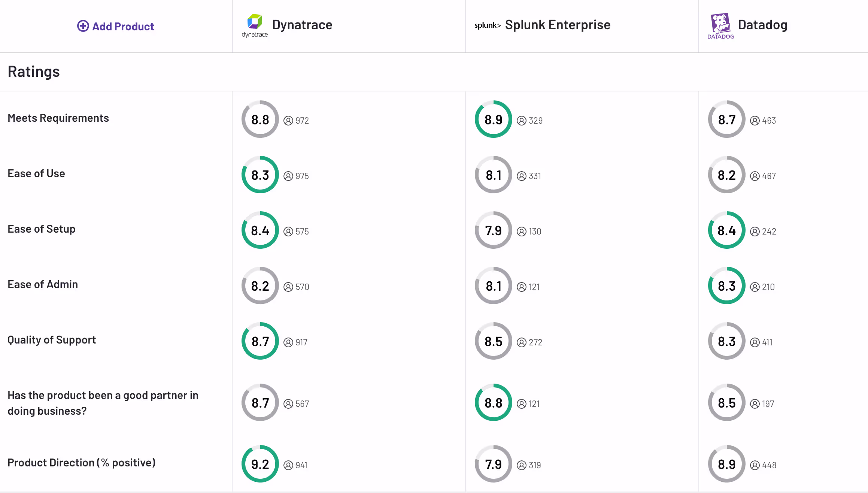
Task: Click the Ease of Admin row label
Action: (x=43, y=284)
